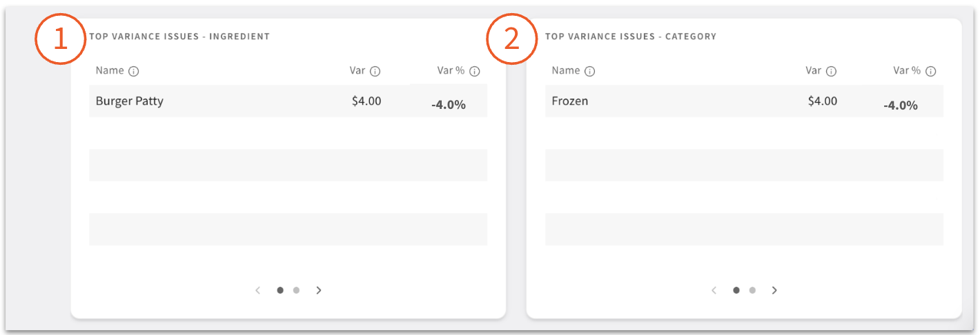
Task: Go to next page of Category variance issues
Action: (x=774, y=290)
